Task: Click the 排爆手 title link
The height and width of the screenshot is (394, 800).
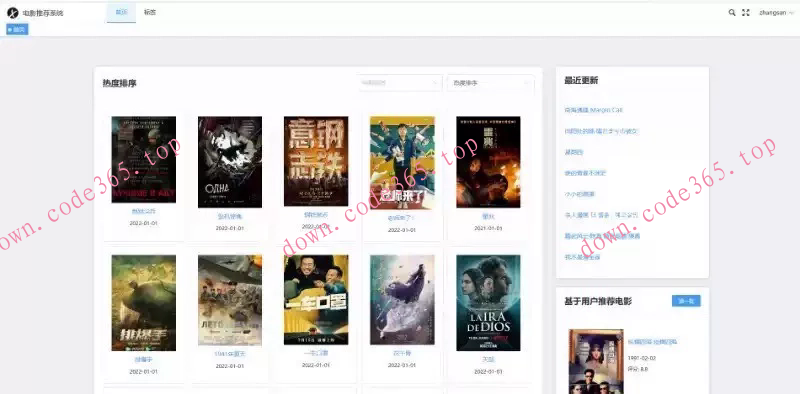Action: coord(143,359)
